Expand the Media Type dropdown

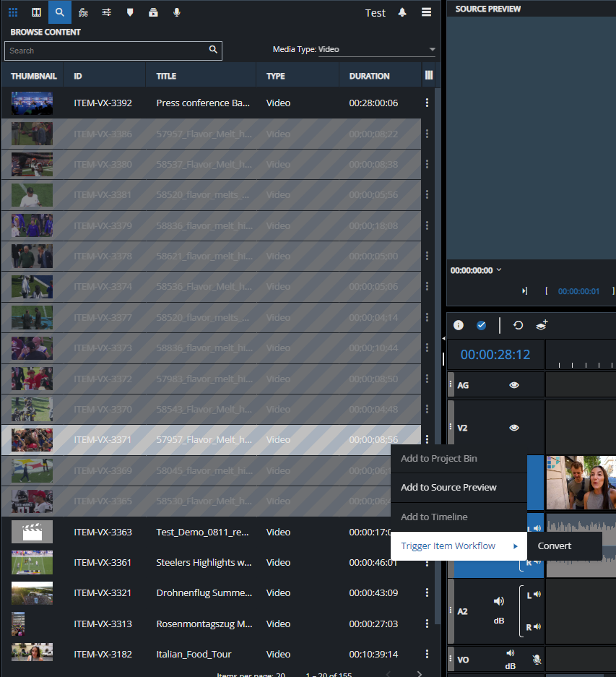point(432,50)
